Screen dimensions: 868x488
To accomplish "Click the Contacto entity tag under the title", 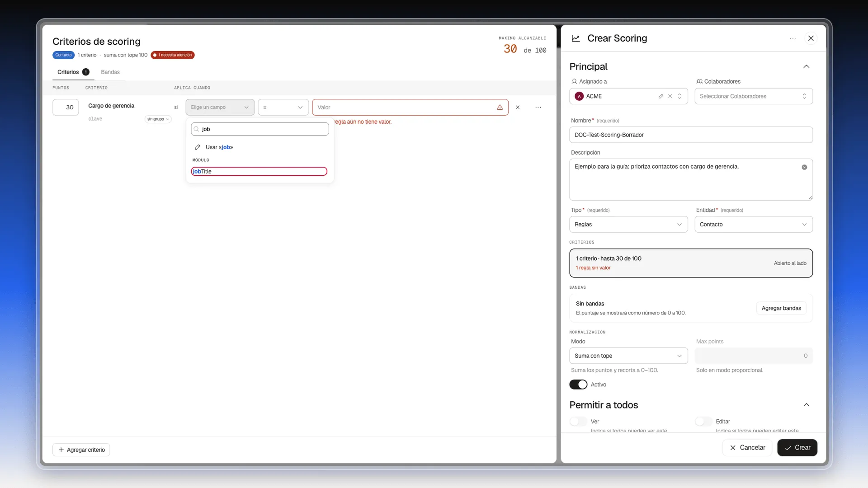I will (x=63, y=55).
